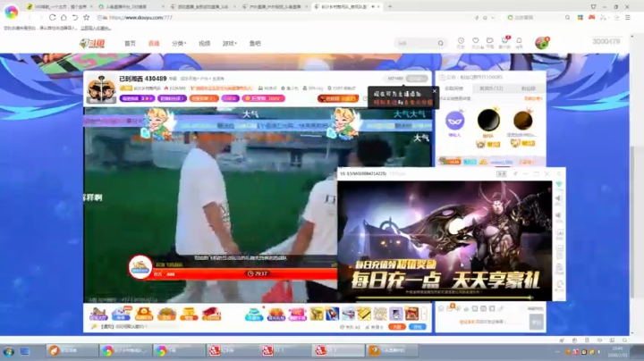Click the user avatar in Douyu header

click(x=542, y=43)
